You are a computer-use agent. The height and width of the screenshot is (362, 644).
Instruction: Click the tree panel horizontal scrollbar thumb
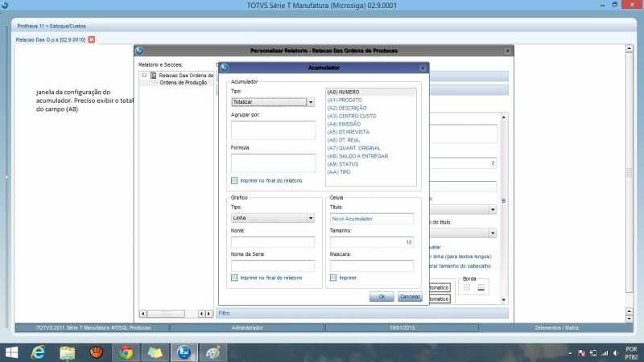coord(166,314)
